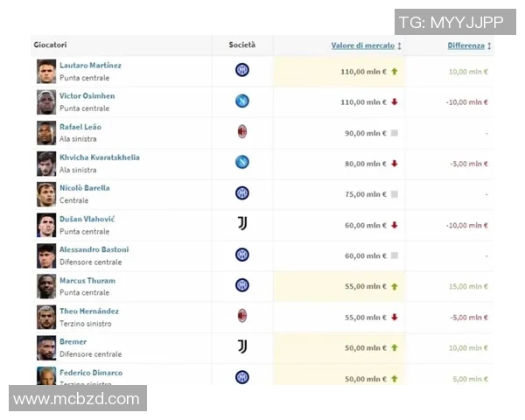
Task: Click Juventus crest beside Bremer
Action: point(242,346)
